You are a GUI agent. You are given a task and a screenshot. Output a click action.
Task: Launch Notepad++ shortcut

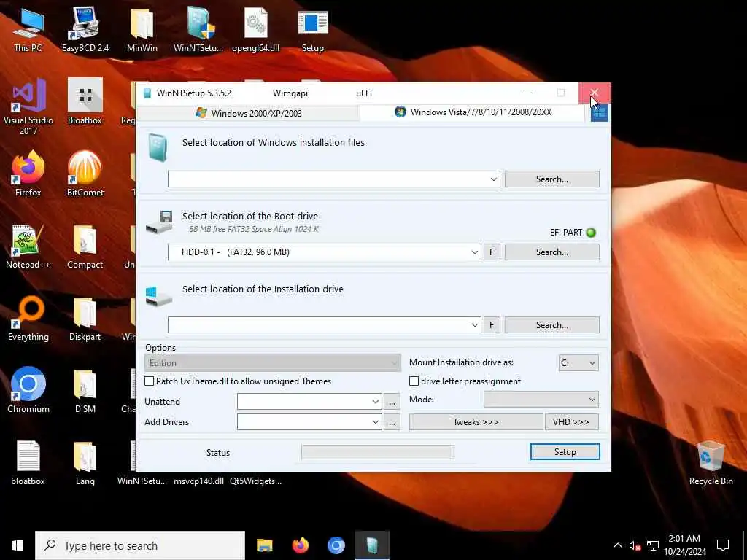coord(28,246)
